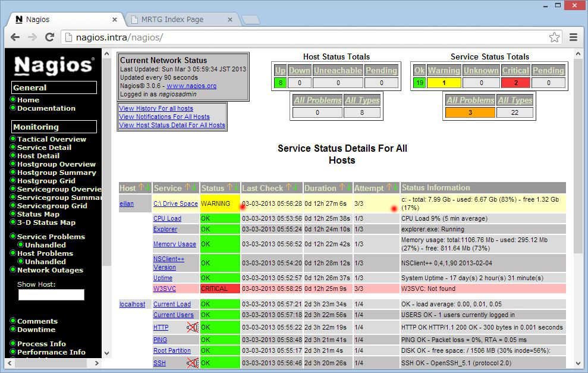Screen dimensions: 588x373
Task: Click orange All Problems count 3
Action: 470,112
